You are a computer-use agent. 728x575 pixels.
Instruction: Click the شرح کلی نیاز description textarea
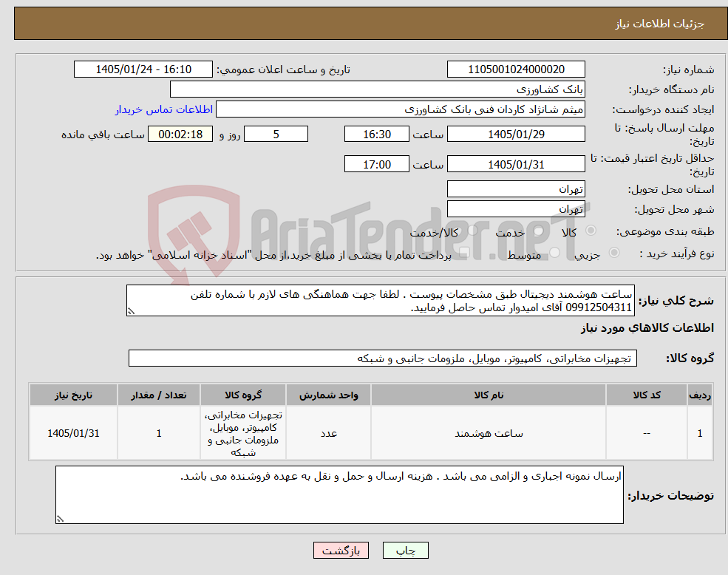(380, 301)
